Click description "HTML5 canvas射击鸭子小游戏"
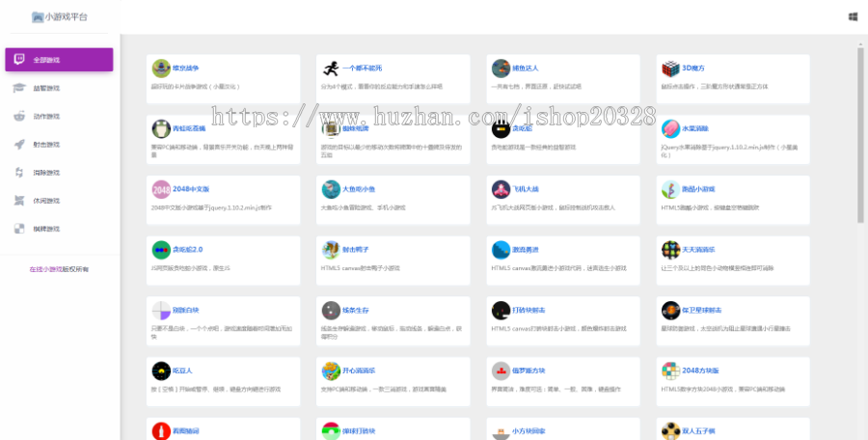The image size is (868, 440). pos(361,268)
